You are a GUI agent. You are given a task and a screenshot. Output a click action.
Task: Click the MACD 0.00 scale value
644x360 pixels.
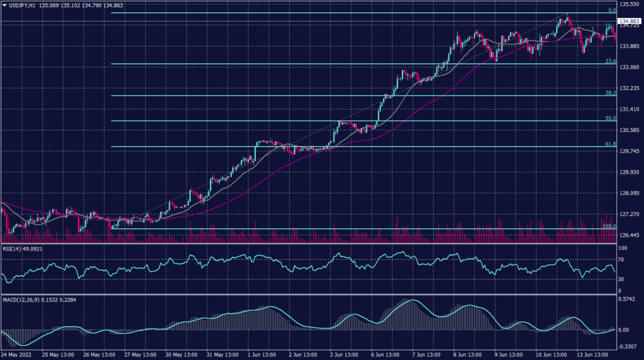[x=626, y=329]
